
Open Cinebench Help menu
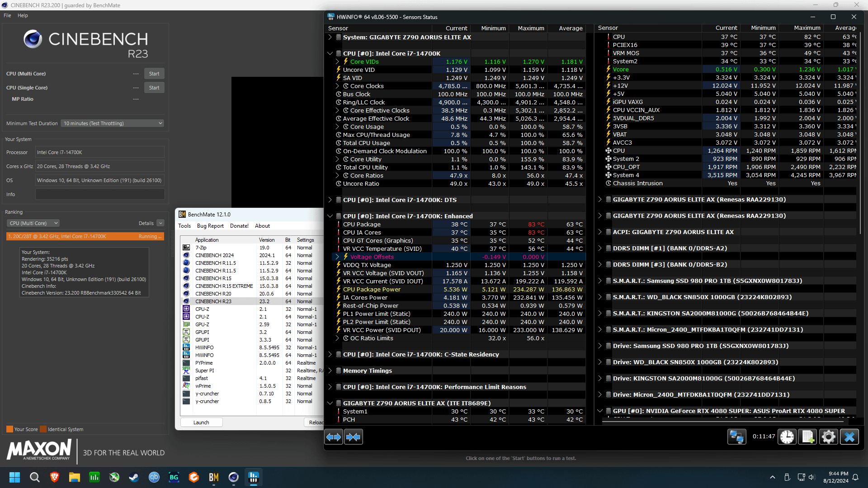click(x=23, y=15)
